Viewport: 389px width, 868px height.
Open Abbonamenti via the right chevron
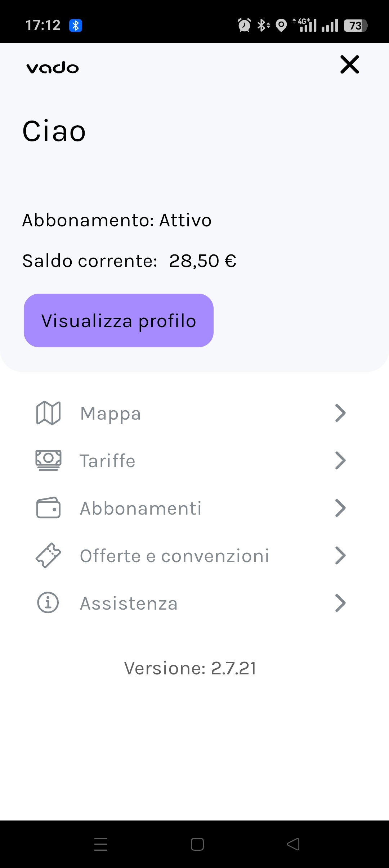click(x=340, y=508)
